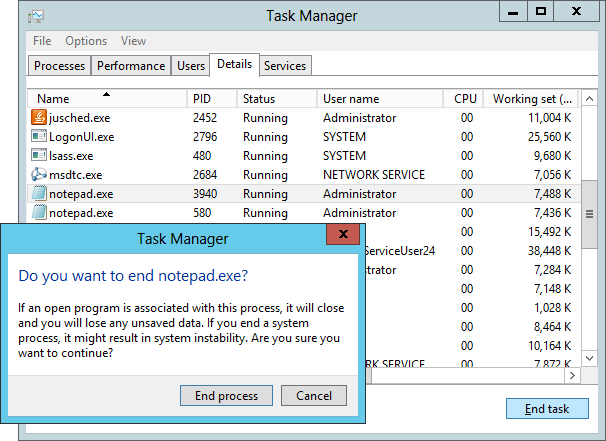Viewport: 606px width, 441px height.
Task: Click Running status of lsass.exe row
Action: click(265, 156)
